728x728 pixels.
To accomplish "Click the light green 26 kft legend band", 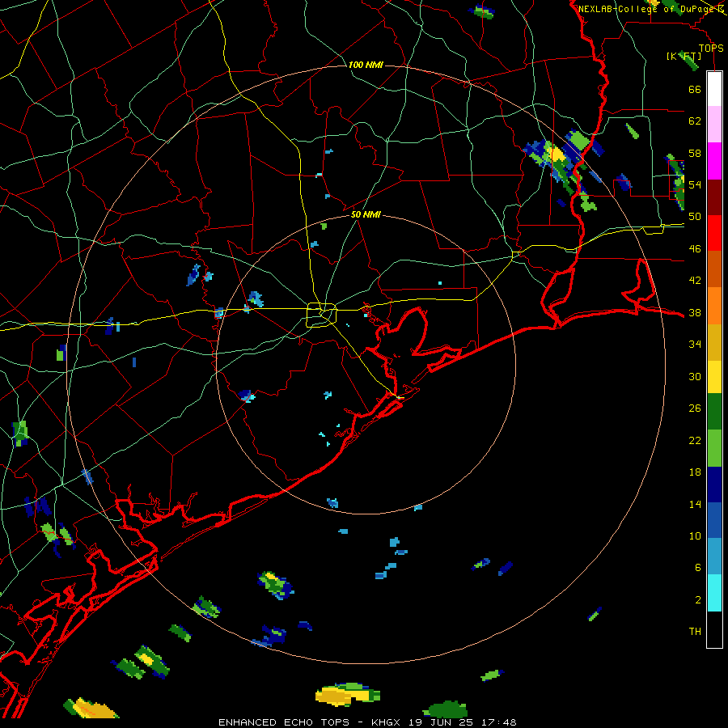I will (714, 447).
